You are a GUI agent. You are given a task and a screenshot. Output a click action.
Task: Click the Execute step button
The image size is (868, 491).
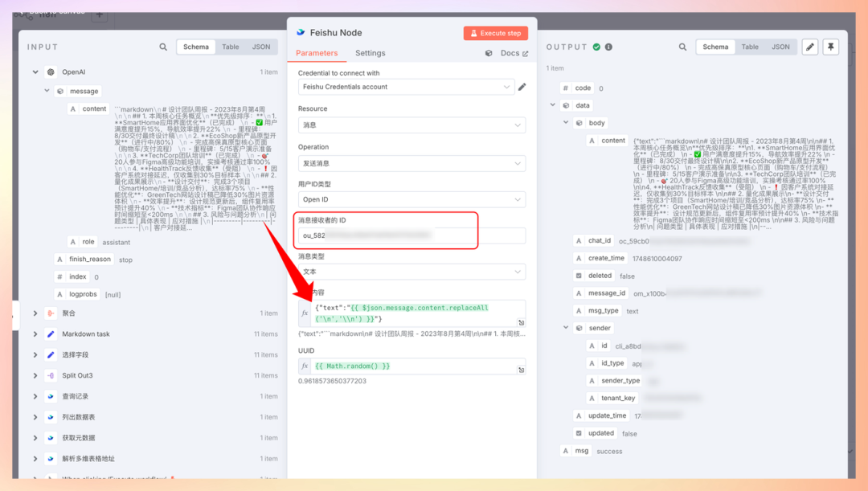pos(495,33)
